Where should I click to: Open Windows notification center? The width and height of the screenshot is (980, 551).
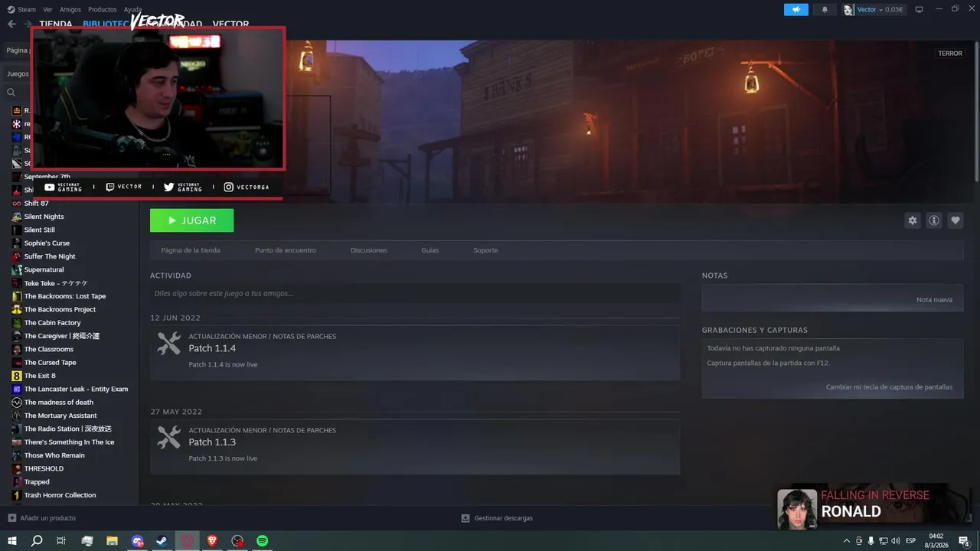pos(964,540)
